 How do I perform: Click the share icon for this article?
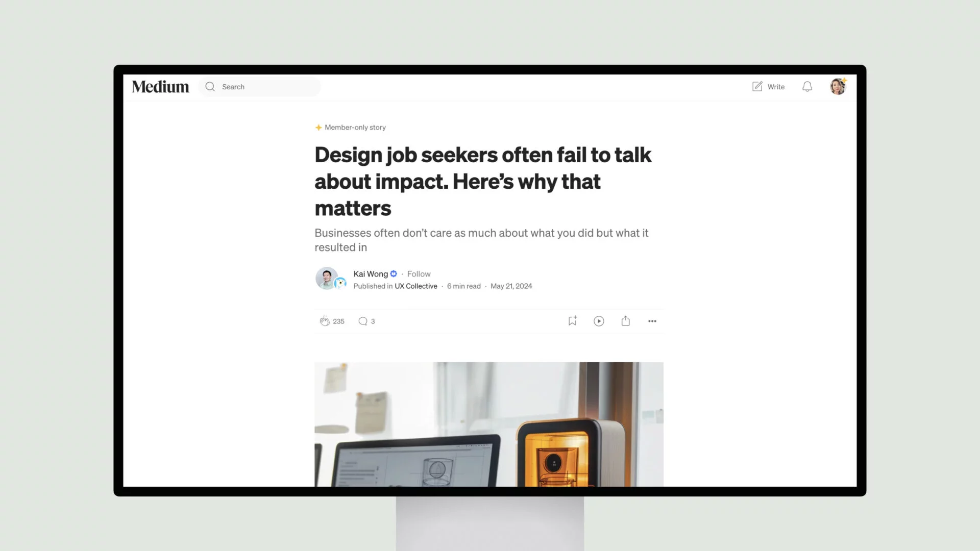(625, 321)
